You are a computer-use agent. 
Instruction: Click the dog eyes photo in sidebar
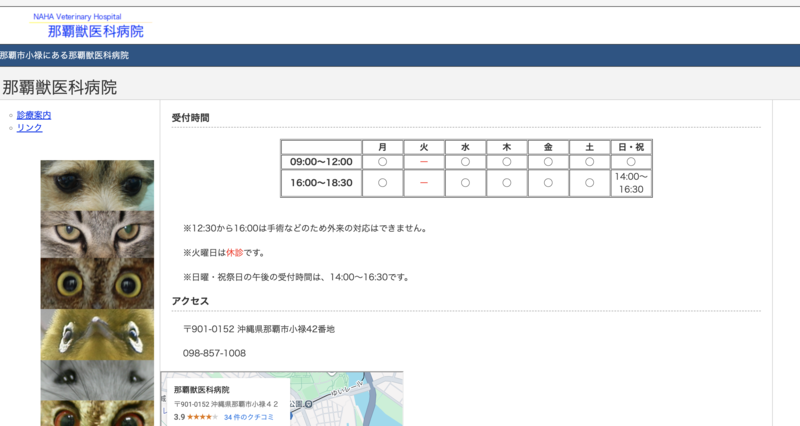(x=97, y=185)
